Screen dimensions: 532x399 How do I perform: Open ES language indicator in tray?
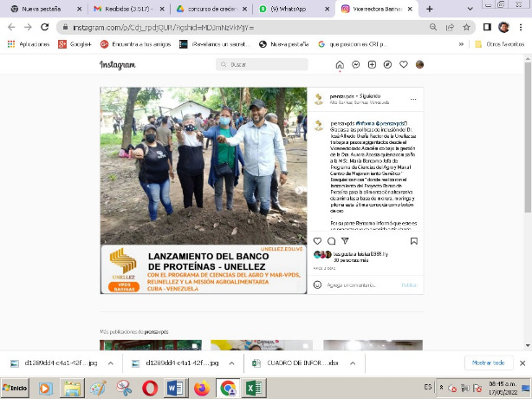(428, 387)
